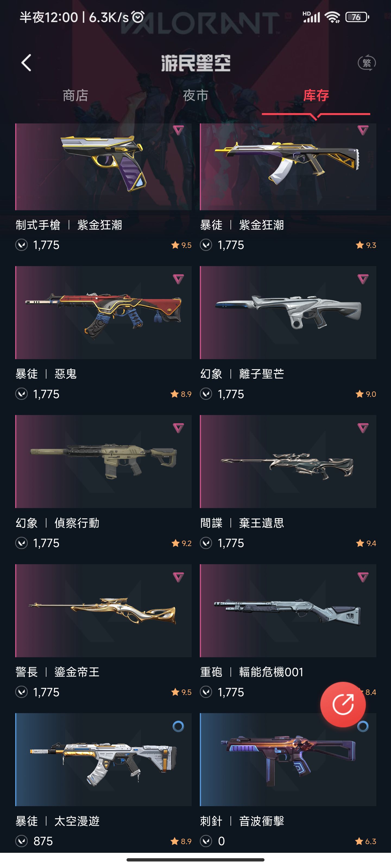Tap pink tier triangle on 暴徒 紫金狂潮 card
Screen dimensions: 391x868
[363, 130]
